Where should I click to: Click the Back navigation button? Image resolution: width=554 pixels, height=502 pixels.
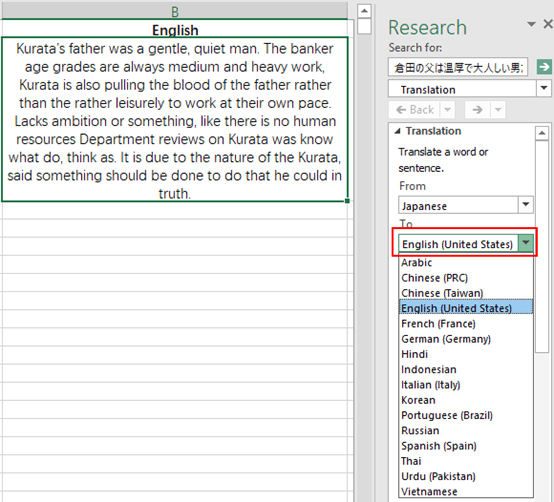(415, 110)
